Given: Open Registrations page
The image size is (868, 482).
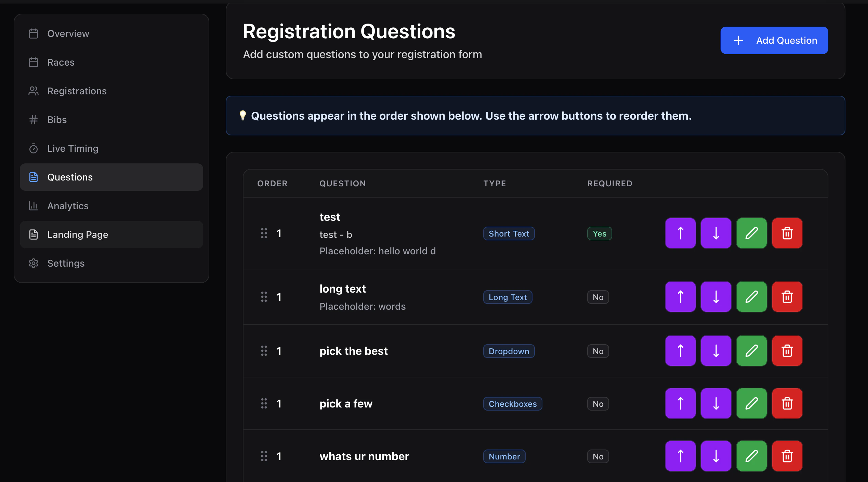Looking at the screenshot, I should click(x=111, y=91).
